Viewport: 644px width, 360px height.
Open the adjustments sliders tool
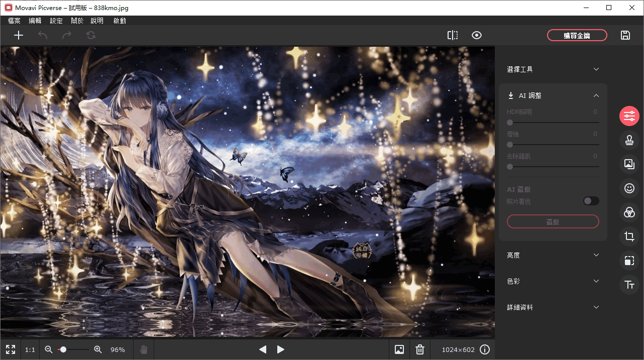[x=629, y=116]
